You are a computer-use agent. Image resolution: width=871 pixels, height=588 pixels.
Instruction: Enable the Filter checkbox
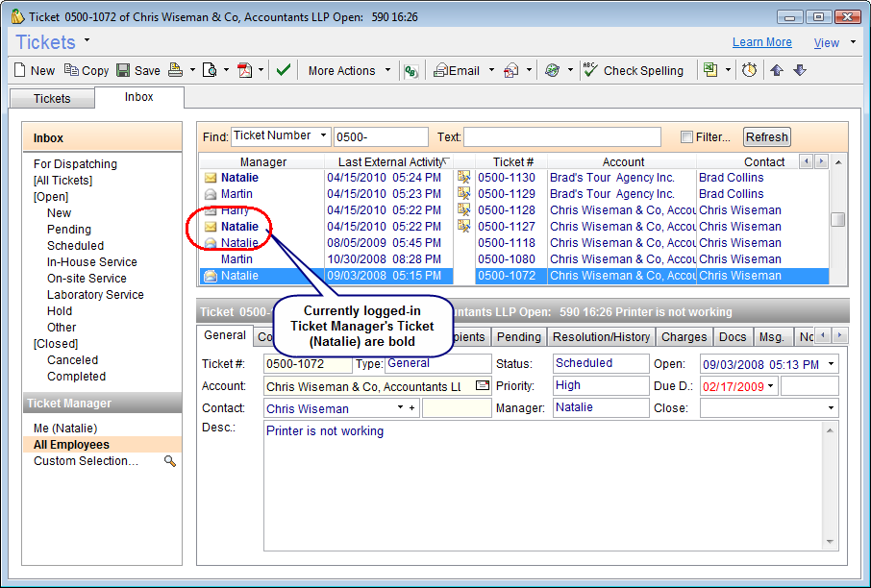[686, 137]
